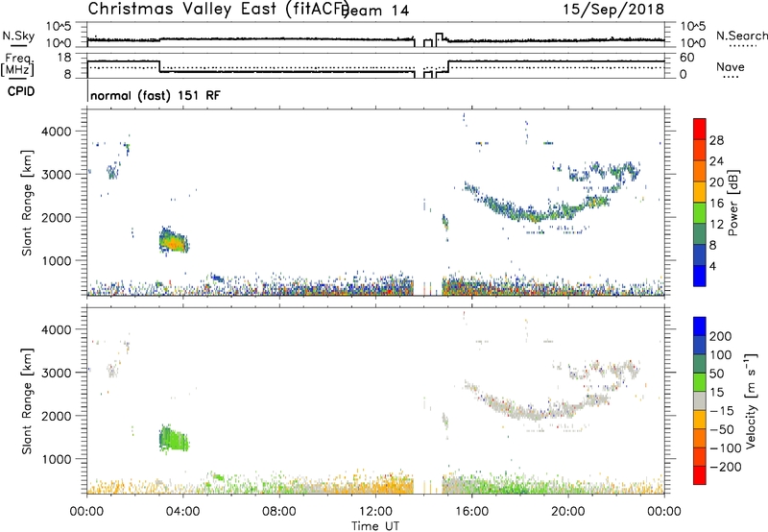Click the orange scatter patch near 04:00 in power panel
This screenshot has height=532, width=768.
pos(174,240)
